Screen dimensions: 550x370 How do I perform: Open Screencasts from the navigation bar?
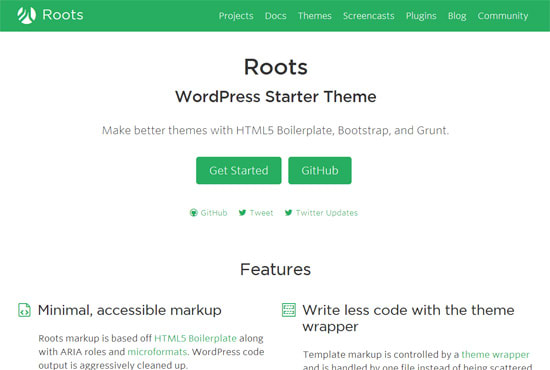(x=369, y=16)
